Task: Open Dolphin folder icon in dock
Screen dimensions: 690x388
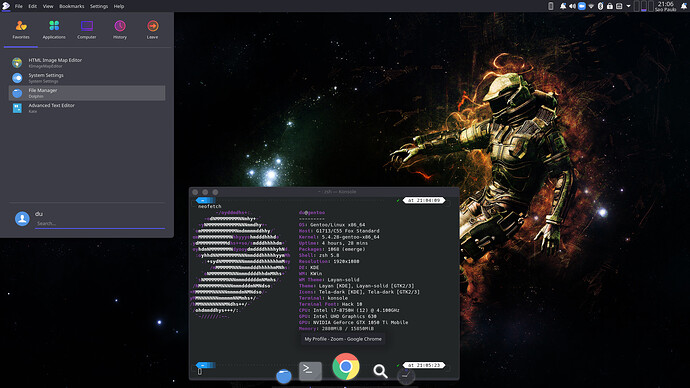Action: coord(284,376)
